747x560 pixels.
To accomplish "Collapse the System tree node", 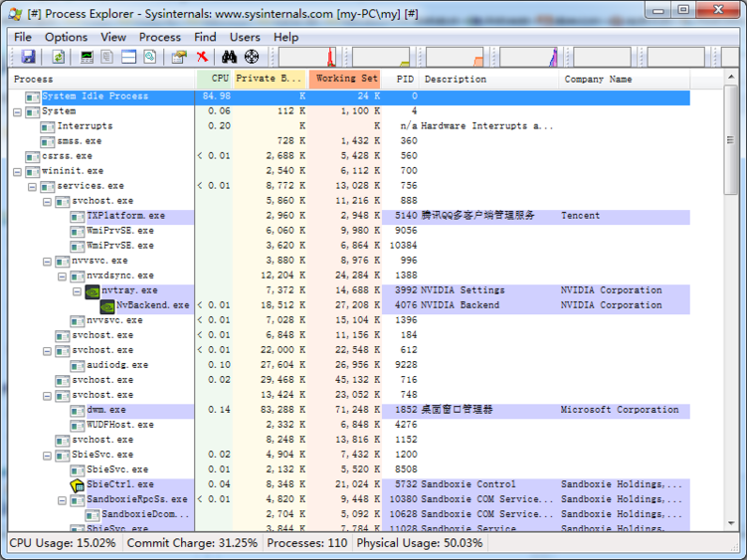I will tap(18, 112).
